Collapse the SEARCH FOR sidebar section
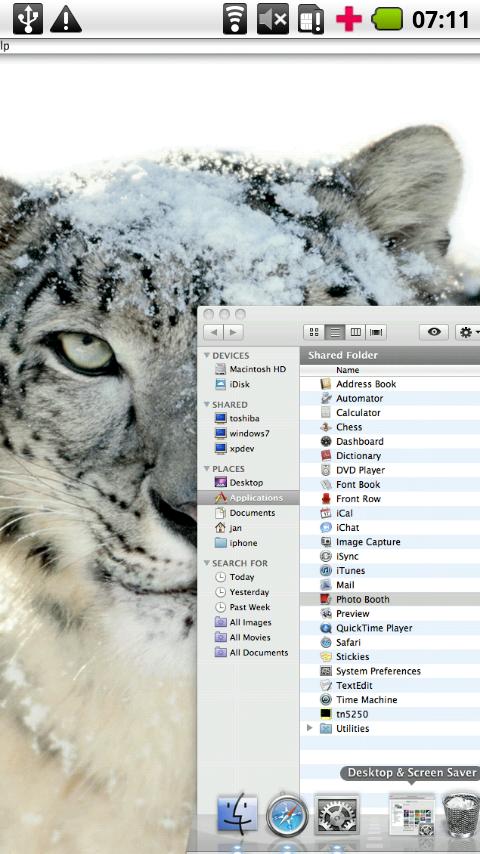The height and width of the screenshot is (854, 480). coord(207,563)
